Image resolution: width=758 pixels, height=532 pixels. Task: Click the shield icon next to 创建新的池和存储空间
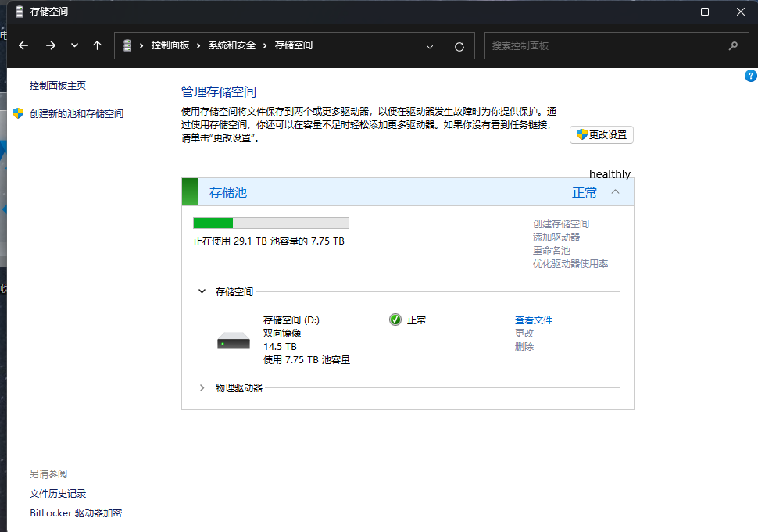click(18, 113)
